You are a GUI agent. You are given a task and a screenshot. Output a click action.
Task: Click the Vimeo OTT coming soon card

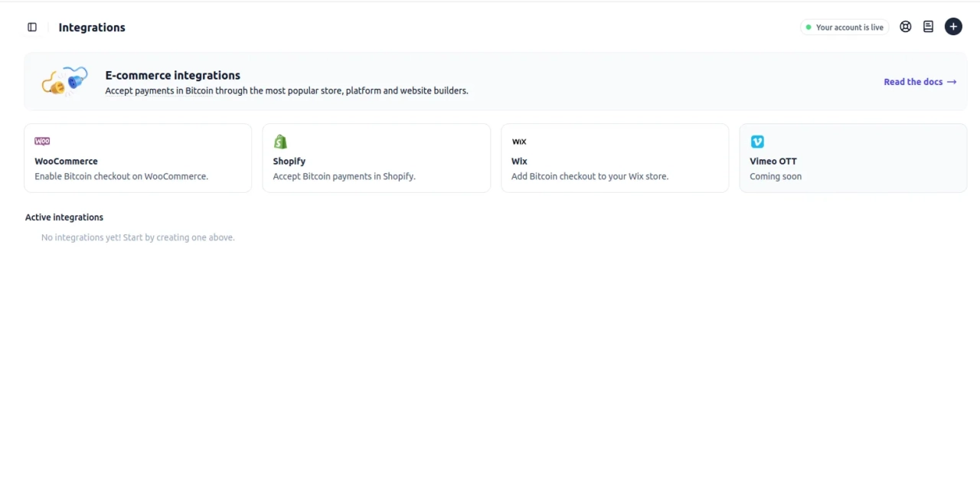pyautogui.click(x=853, y=158)
